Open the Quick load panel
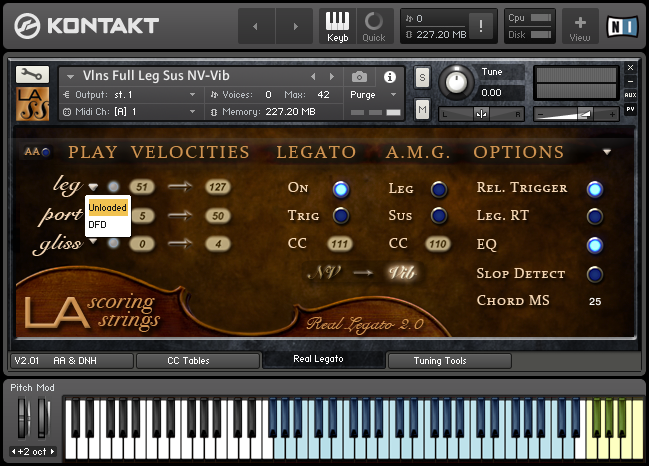 (374, 26)
